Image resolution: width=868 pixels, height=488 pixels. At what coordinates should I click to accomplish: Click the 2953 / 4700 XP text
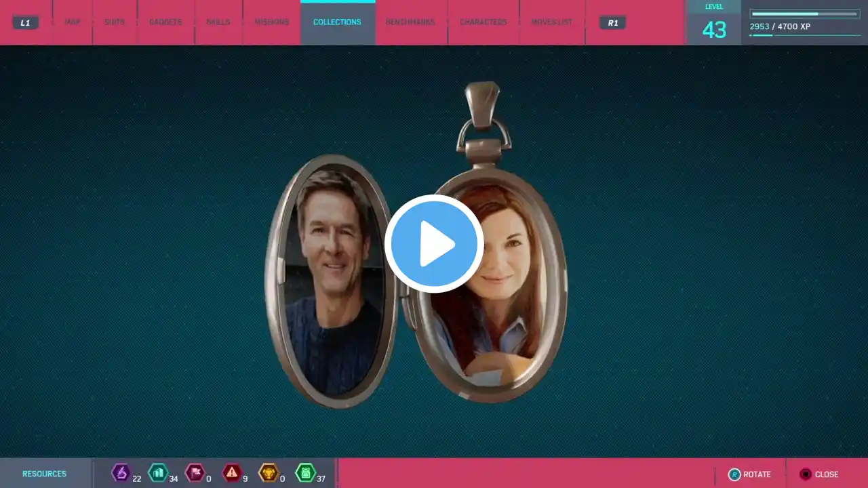[780, 26]
